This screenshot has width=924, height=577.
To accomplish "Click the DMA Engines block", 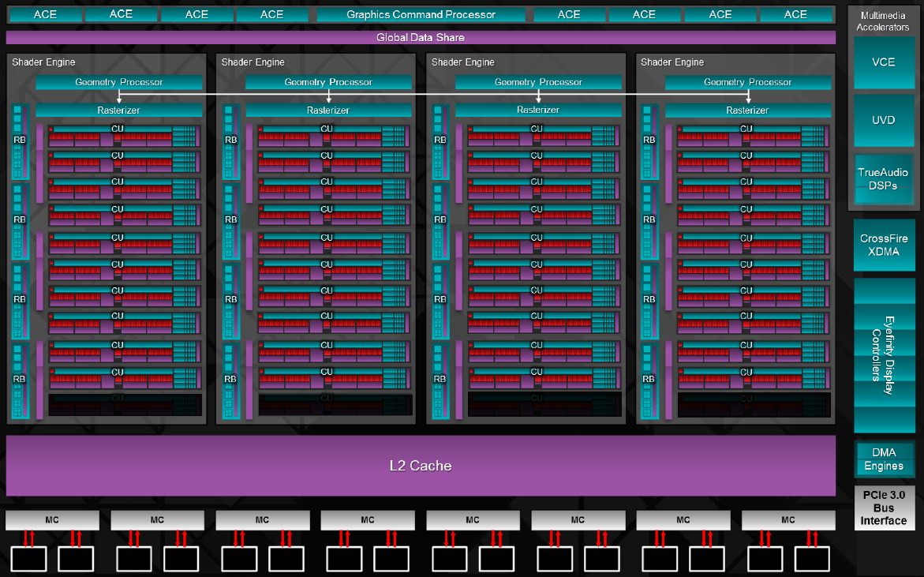I will coord(884,459).
